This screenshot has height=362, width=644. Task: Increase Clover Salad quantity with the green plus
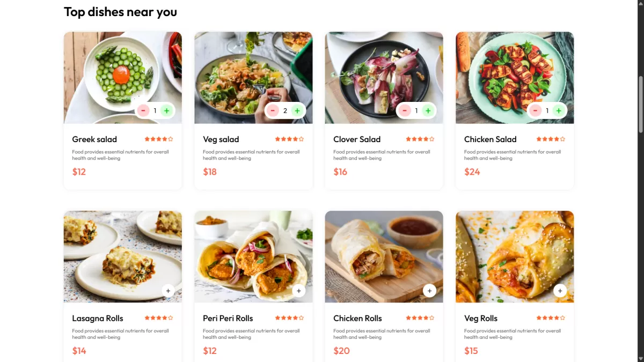pyautogui.click(x=428, y=110)
